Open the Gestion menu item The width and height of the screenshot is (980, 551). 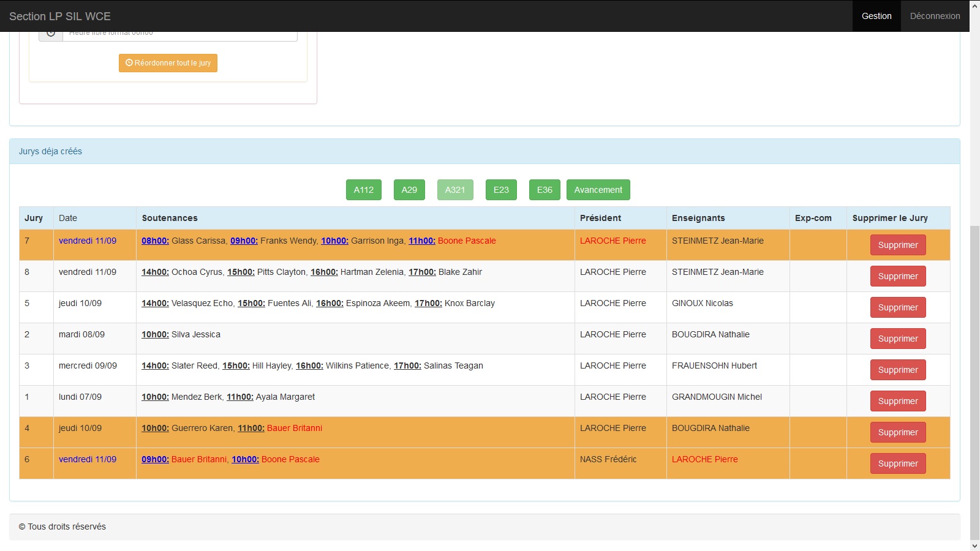click(876, 16)
